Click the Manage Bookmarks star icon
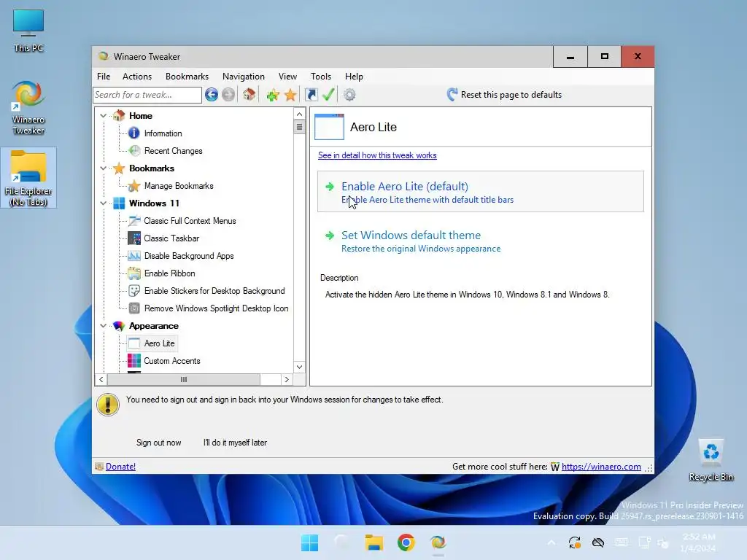Viewport: 747px width, 560px height. [134, 186]
